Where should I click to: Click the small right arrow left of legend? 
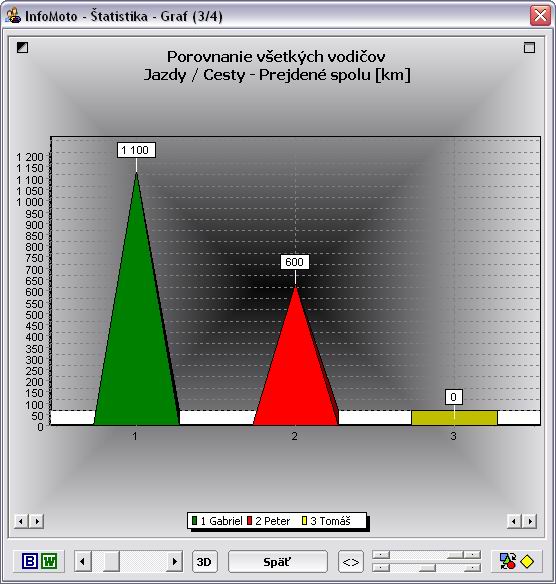36,521
